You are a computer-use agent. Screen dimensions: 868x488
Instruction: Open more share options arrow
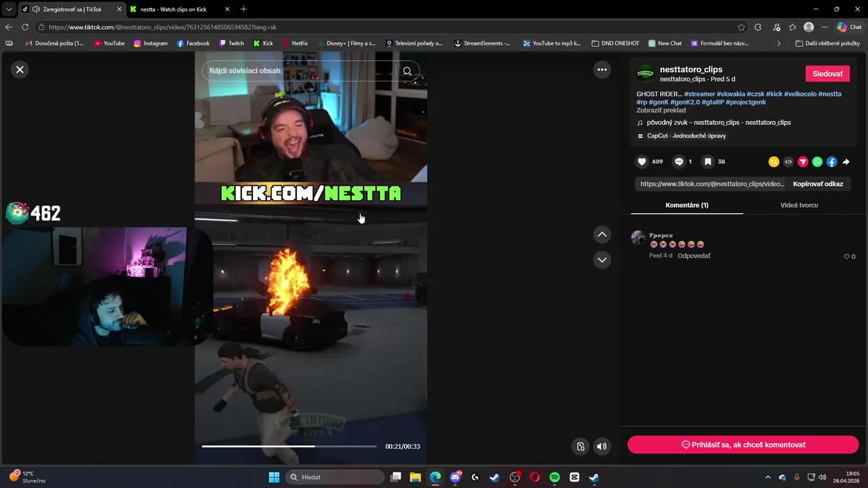pos(846,162)
